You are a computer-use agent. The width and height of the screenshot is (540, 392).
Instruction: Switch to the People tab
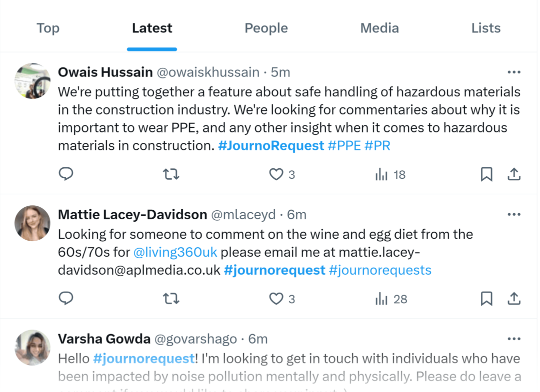266,28
